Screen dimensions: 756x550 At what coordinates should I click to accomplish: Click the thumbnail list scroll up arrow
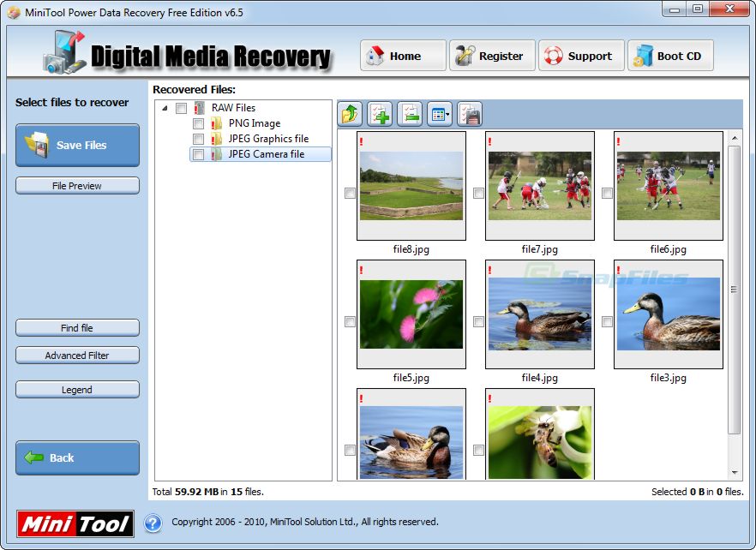click(735, 138)
